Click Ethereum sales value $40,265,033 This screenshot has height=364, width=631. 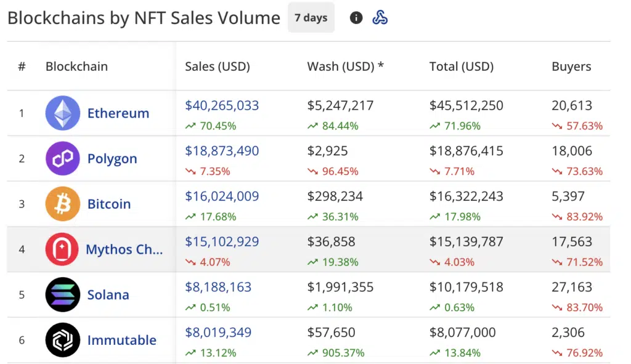(222, 105)
